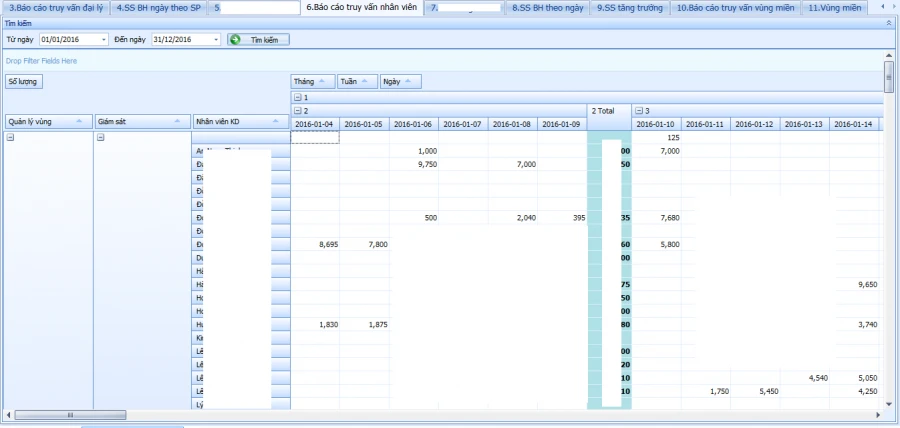
Task: Click the cell with value 125
Action: coord(656,138)
